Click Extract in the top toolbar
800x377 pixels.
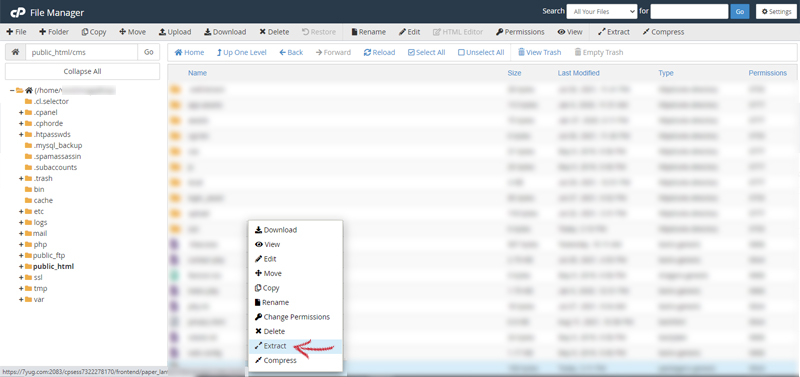point(614,32)
